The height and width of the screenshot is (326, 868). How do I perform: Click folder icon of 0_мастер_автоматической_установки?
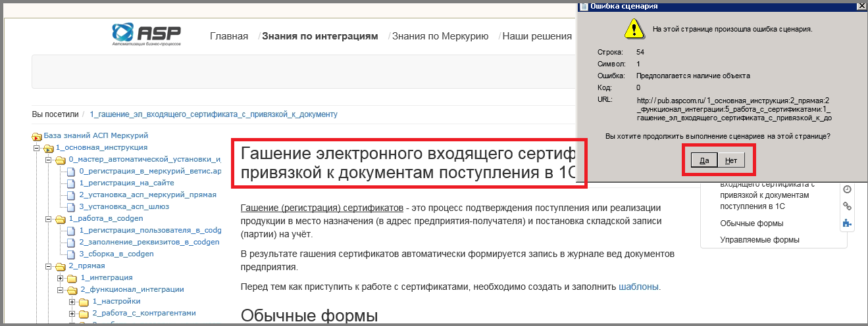[61, 160]
